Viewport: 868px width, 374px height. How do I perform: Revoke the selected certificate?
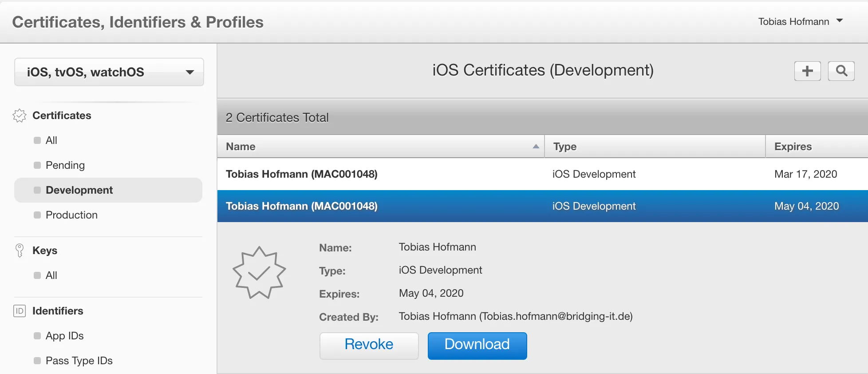click(369, 345)
